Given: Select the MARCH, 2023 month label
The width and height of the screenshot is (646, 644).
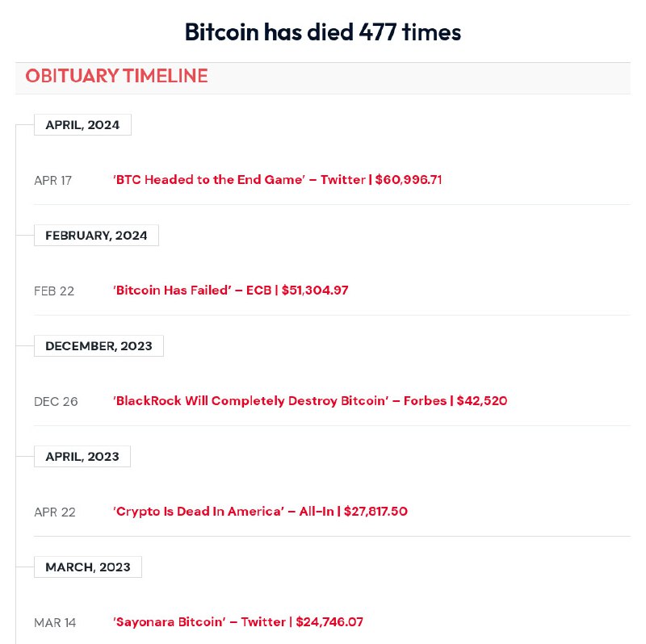Looking at the screenshot, I should click(x=87, y=567).
